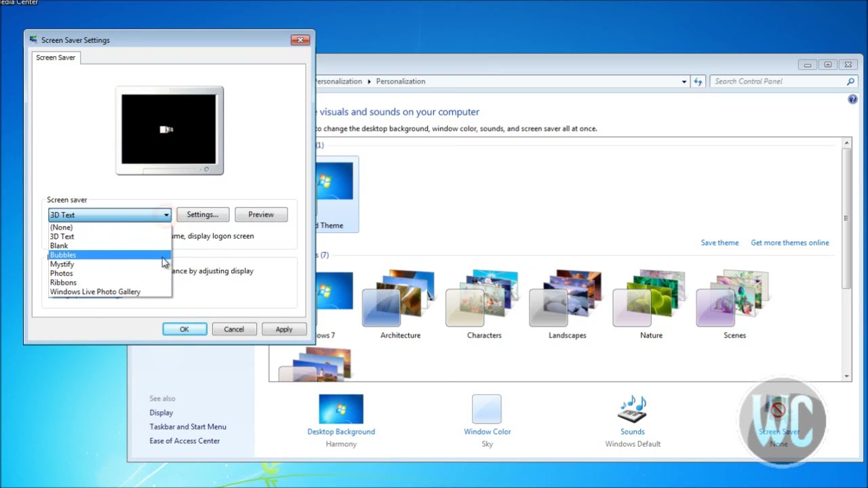Select the Nature theme

[x=651, y=305]
